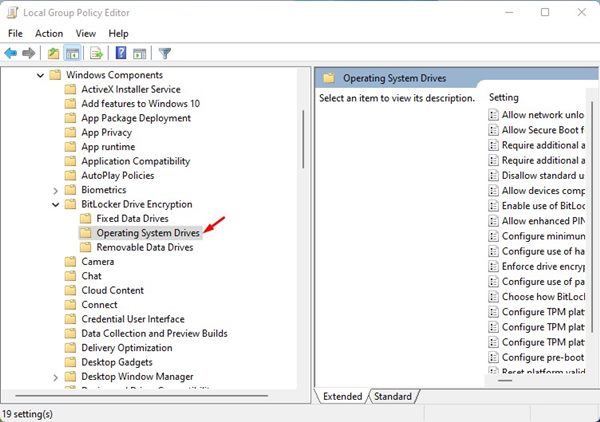Image resolution: width=600 pixels, height=422 pixels.
Task: Click the policy icon beside Allow Secure Boot
Action: (x=494, y=130)
